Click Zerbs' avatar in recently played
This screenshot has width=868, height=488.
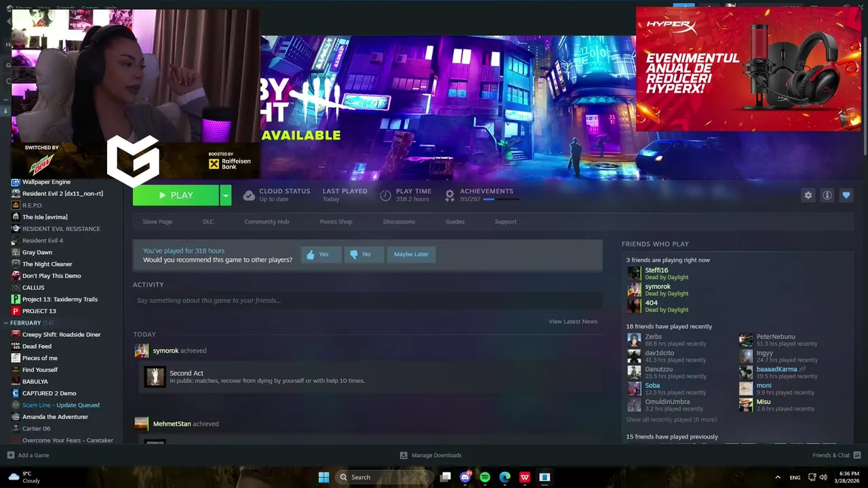tap(634, 340)
